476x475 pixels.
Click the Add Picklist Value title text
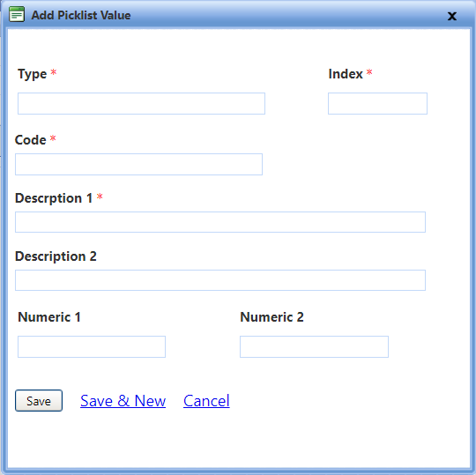click(81, 15)
